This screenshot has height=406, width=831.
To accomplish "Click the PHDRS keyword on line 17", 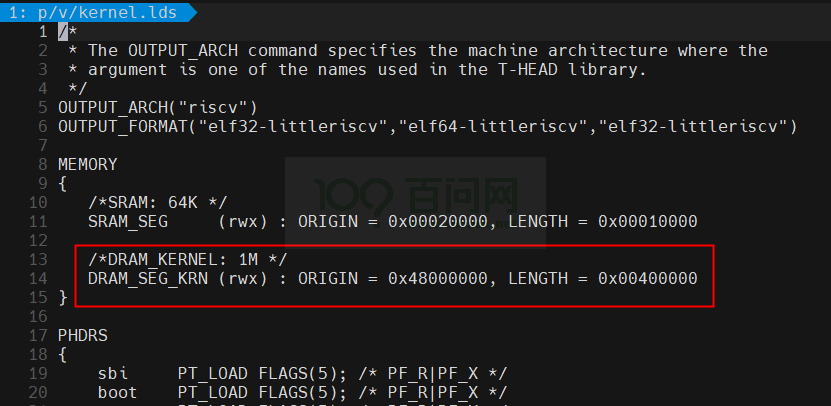I will (83, 336).
